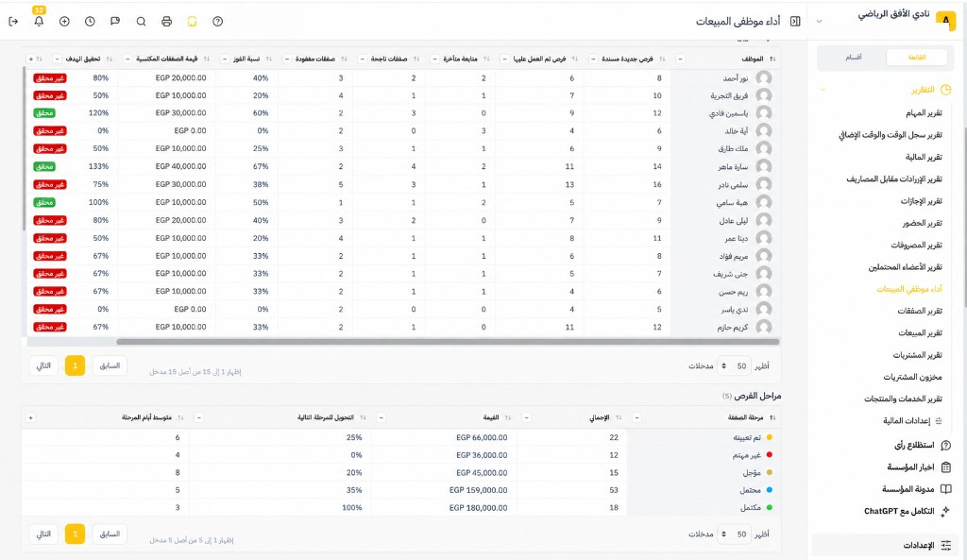Sort by الإجمالي column in stages table
This screenshot has width=967, height=560.
click(x=619, y=418)
